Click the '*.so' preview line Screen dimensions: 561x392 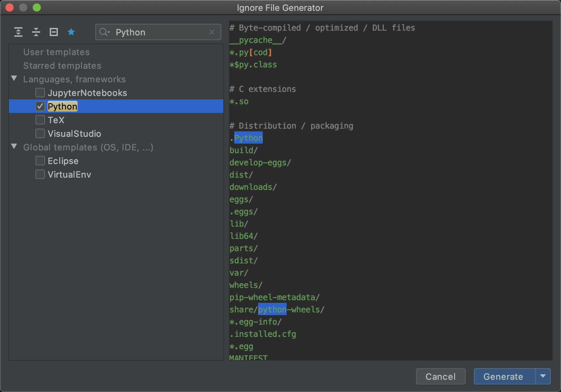(x=239, y=101)
